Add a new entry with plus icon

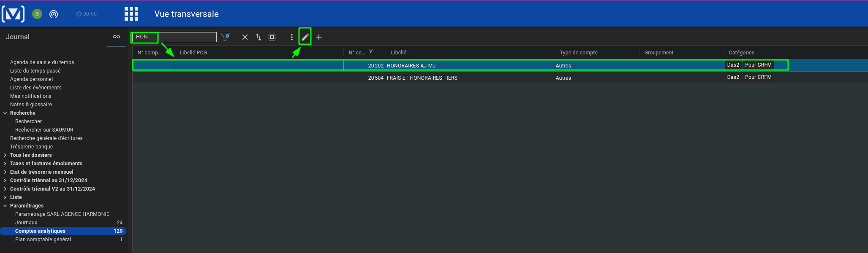(x=319, y=37)
